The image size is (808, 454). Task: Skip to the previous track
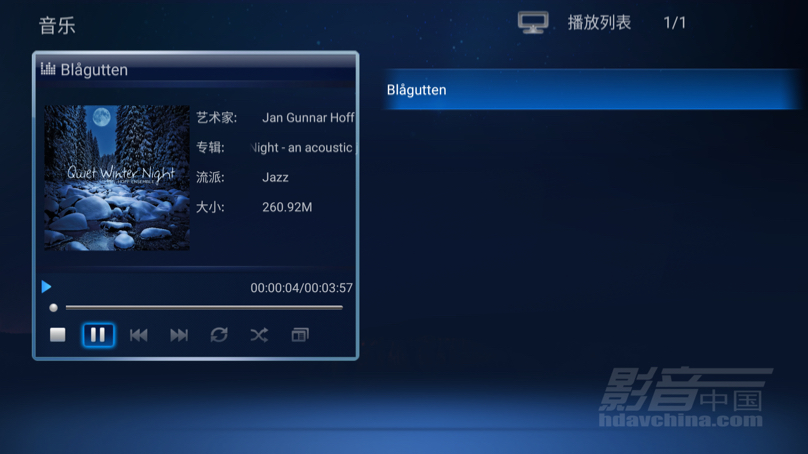click(139, 335)
